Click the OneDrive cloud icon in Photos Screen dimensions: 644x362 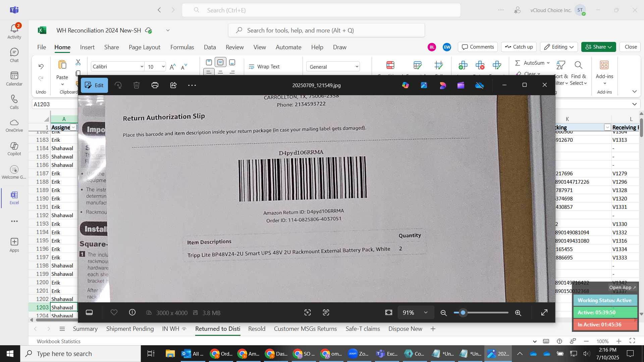tap(480, 85)
